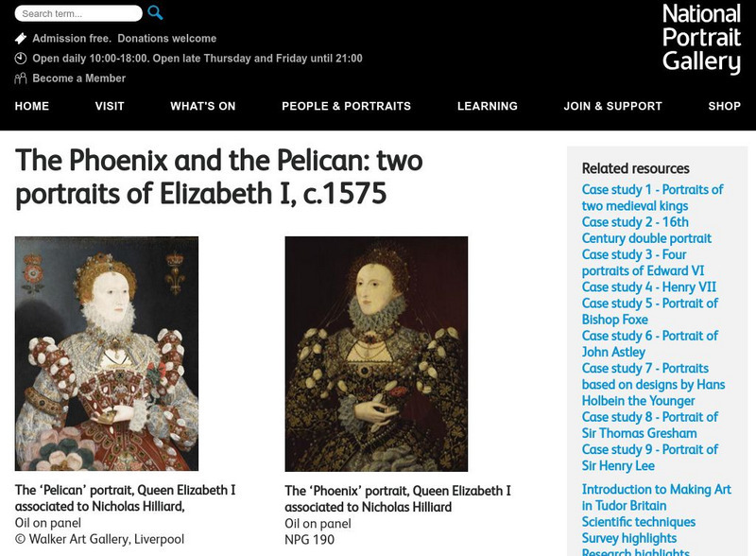Click the members people icon
This screenshot has height=556, width=756.
pyautogui.click(x=20, y=78)
